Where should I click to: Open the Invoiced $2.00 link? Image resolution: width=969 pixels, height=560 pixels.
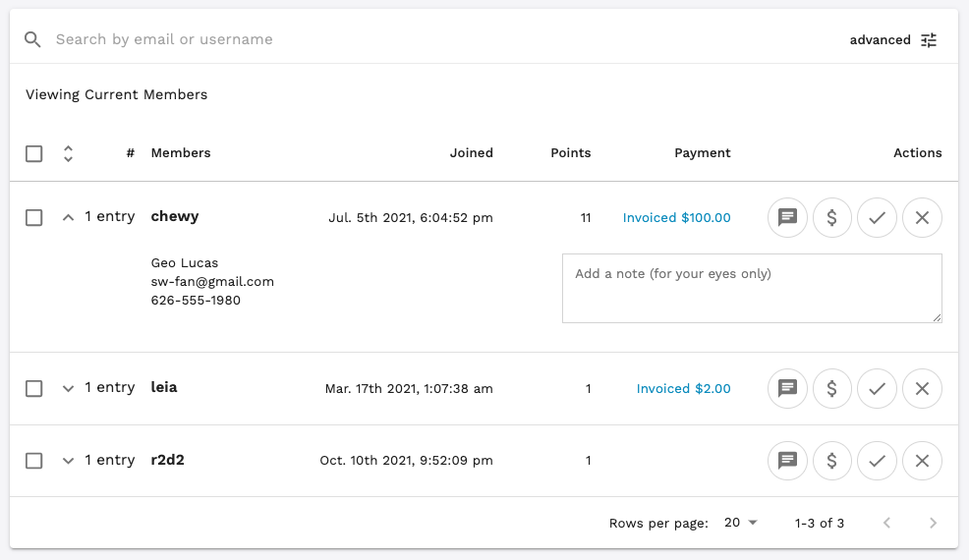(x=683, y=389)
